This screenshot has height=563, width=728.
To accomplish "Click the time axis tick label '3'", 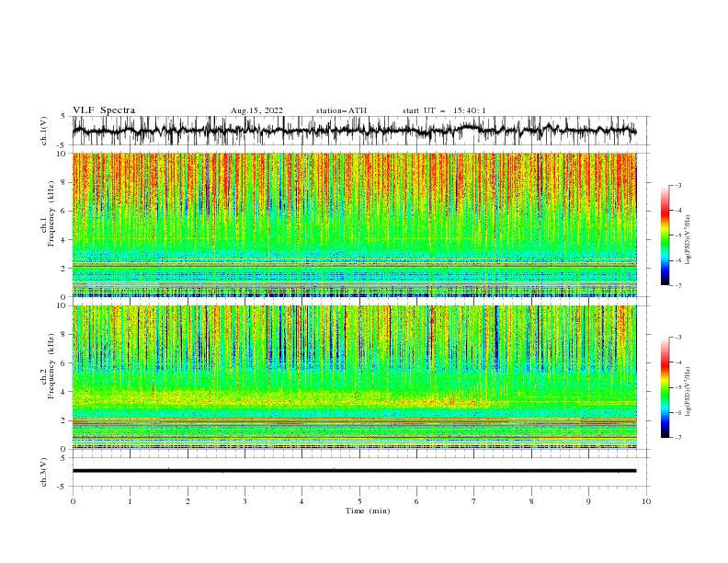I will coord(245,501).
